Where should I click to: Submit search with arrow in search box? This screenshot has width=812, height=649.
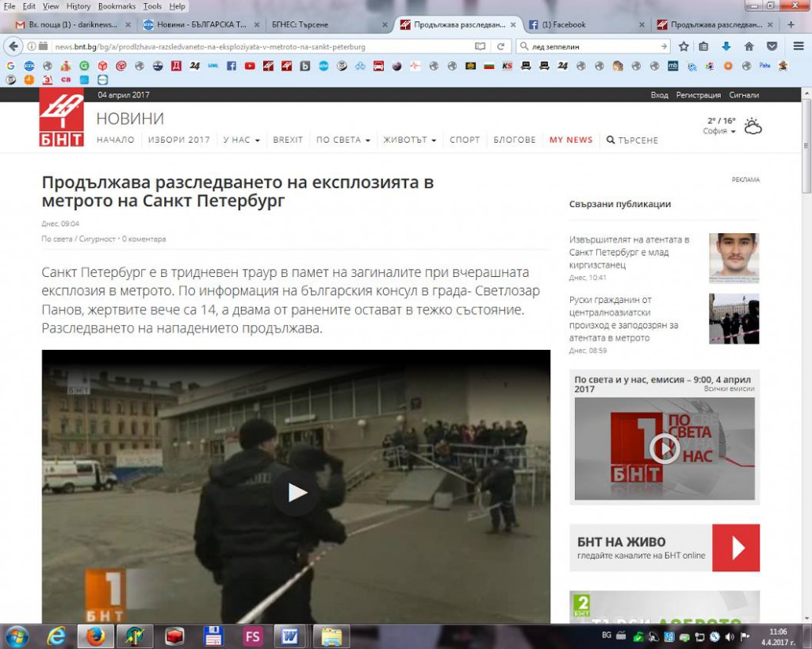pos(664,46)
